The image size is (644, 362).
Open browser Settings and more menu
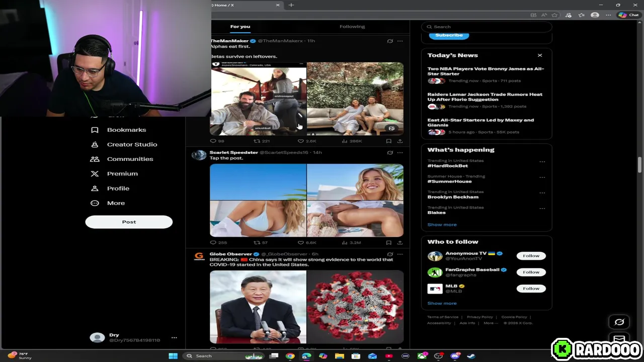608,15
